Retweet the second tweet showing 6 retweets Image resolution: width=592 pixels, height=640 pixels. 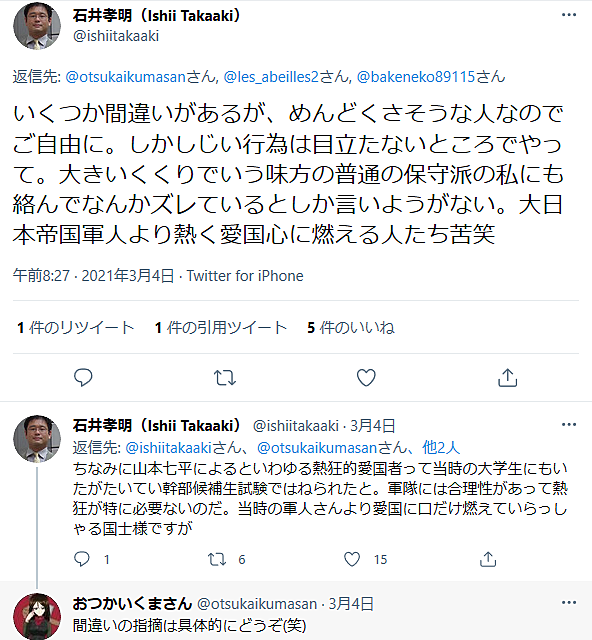(217, 559)
